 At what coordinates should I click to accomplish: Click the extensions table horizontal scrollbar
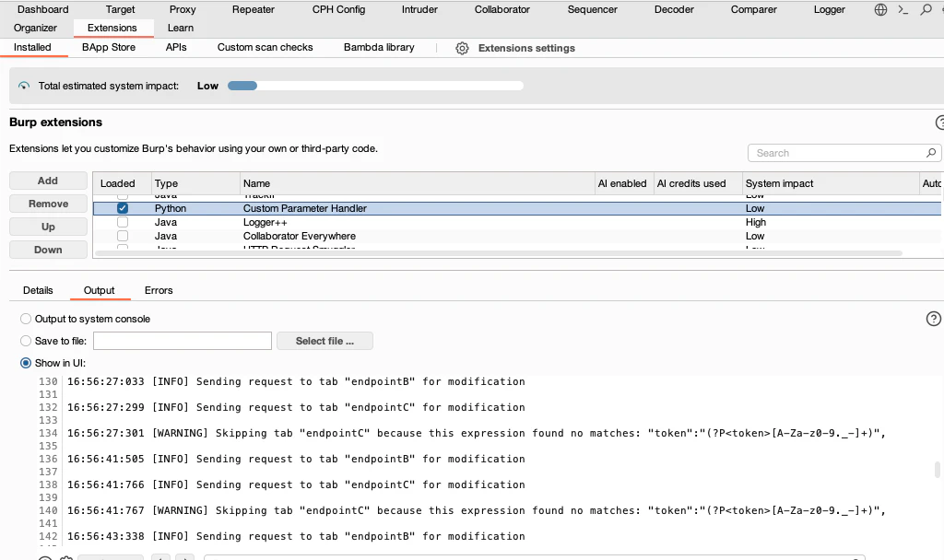coord(499,253)
